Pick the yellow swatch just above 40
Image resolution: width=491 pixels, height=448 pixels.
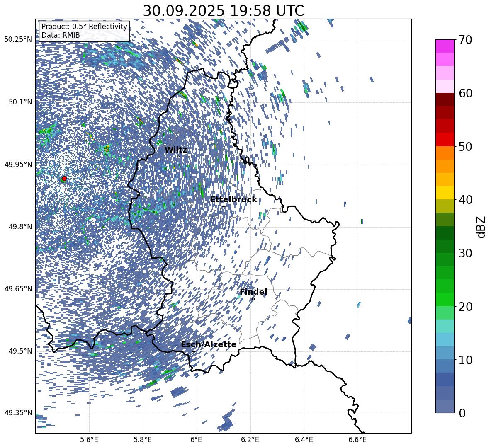point(445,193)
